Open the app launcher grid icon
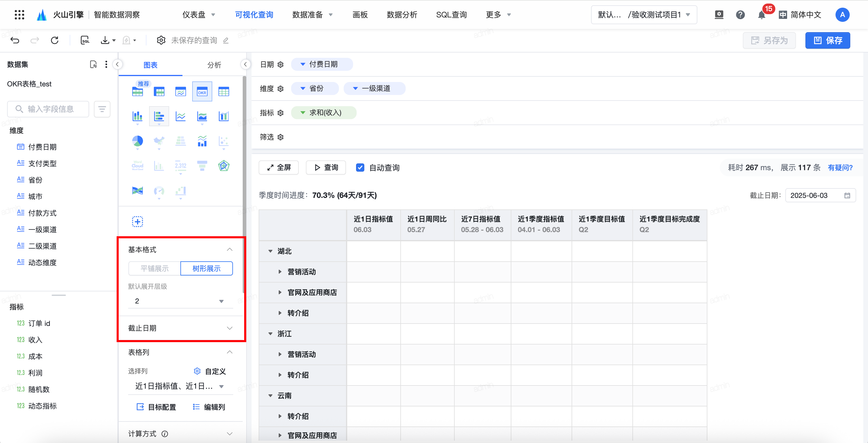 19,15
